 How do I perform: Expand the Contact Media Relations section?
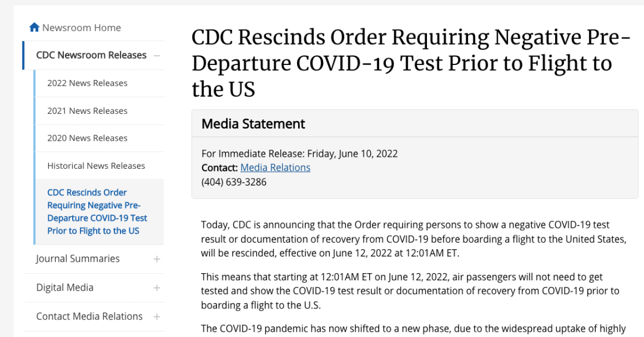coord(156,317)
